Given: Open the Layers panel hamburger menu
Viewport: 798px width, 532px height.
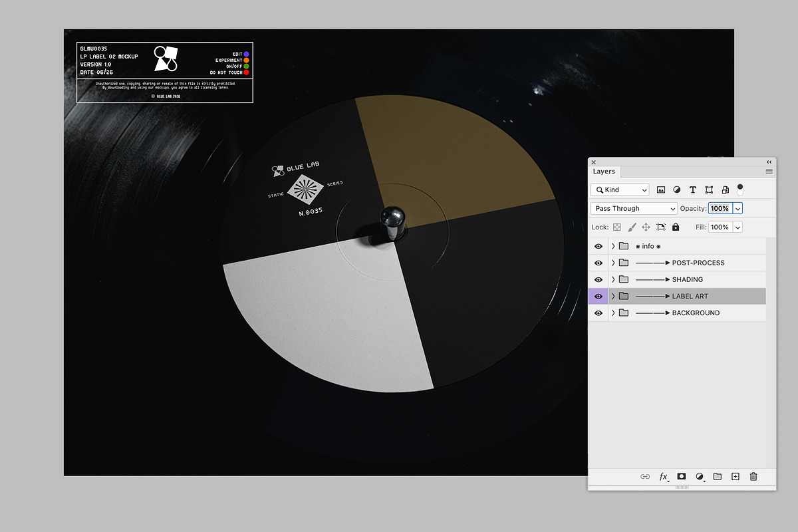Looking at the screenshot, I should tap(769, 172).
